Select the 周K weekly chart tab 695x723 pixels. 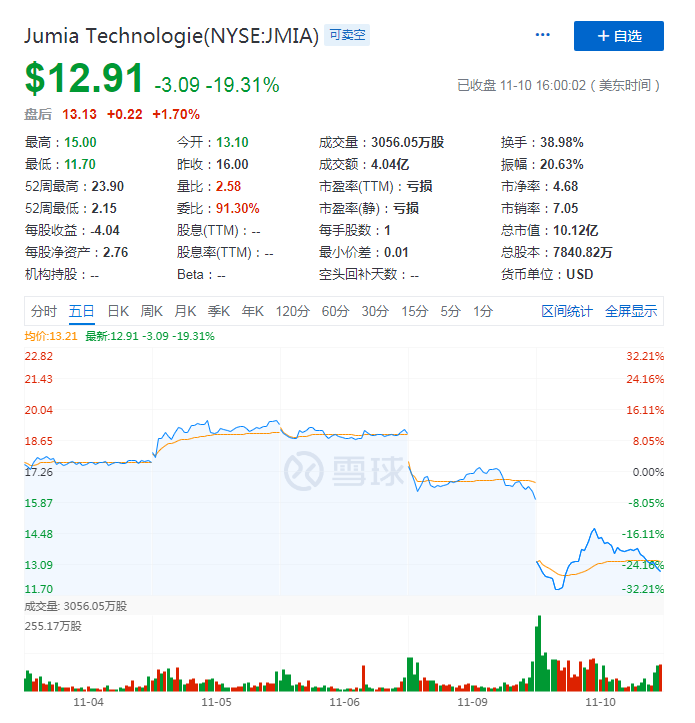click(x=152, y=312)
